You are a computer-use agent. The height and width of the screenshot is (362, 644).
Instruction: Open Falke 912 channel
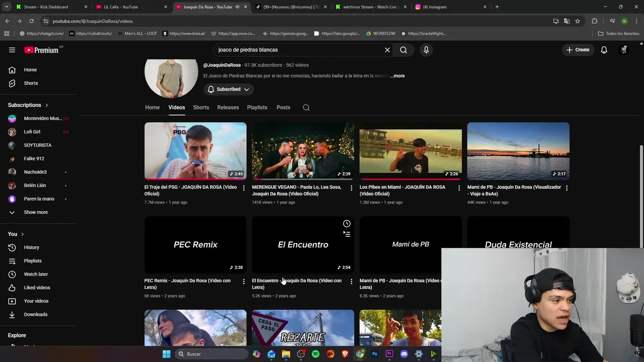click(38, 158)
